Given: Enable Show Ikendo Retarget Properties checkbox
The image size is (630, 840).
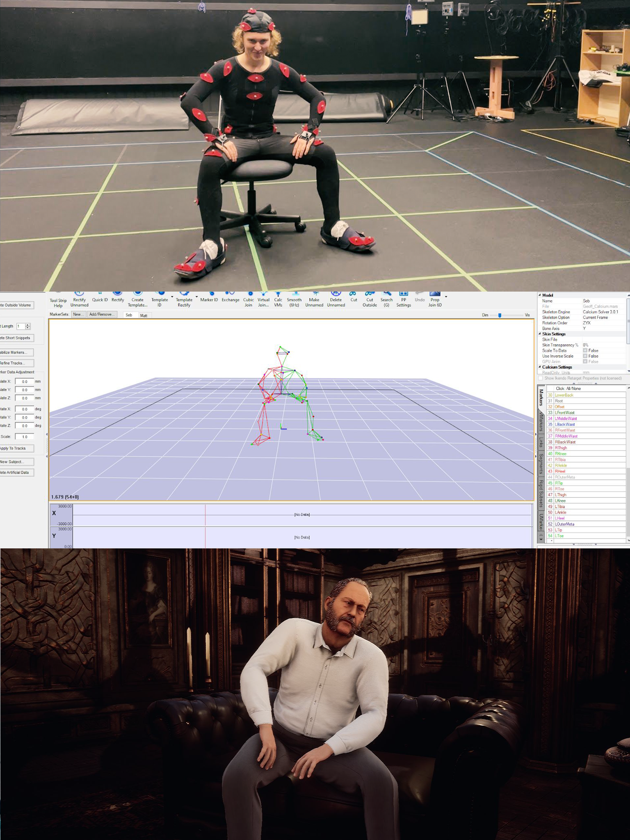Looking at the screenshot, I should point(540,378).
